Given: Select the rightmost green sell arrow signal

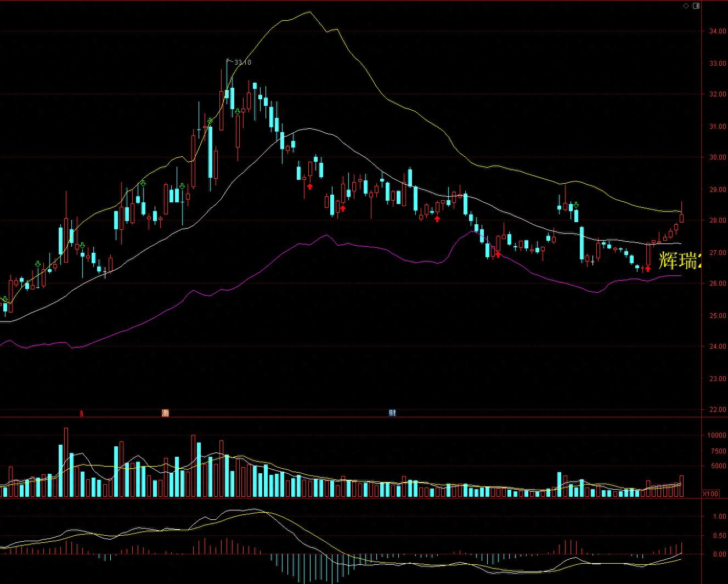Looking at the screenshot, I should 576,205.
